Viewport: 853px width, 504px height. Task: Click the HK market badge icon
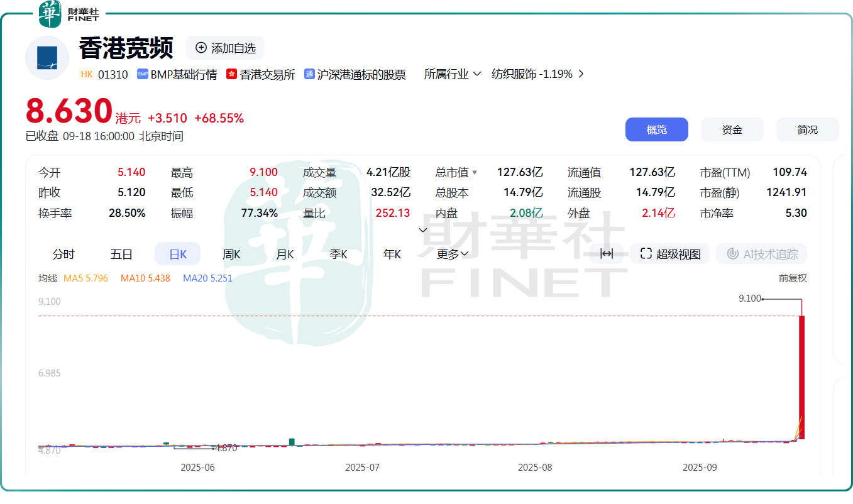(x=87, y=74)
